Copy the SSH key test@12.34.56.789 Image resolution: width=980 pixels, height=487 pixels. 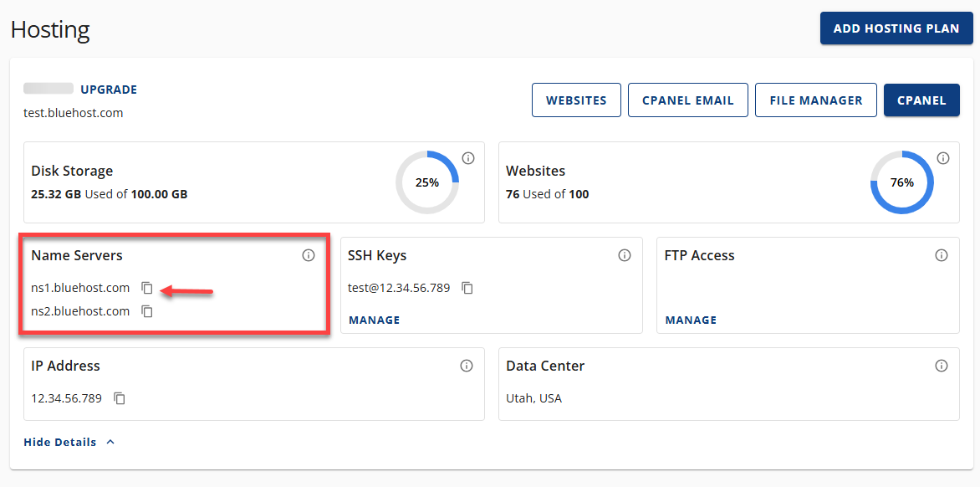tap(467, 288)
